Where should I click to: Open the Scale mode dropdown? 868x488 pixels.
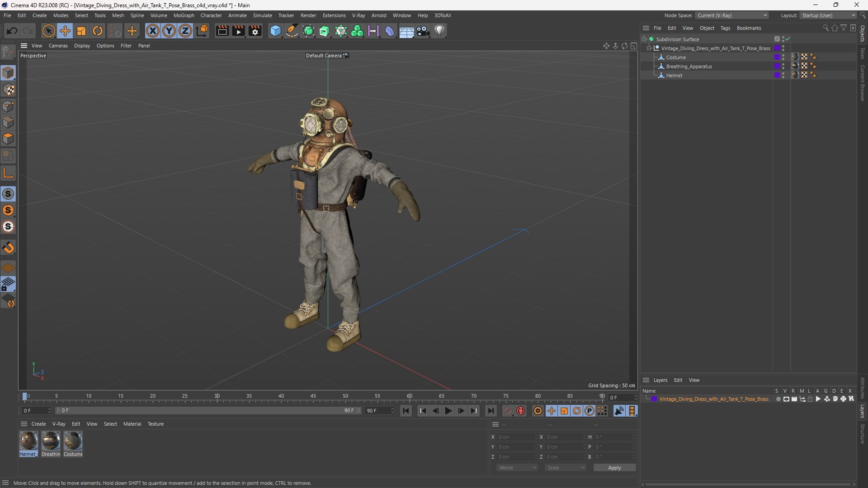[566, 468]
